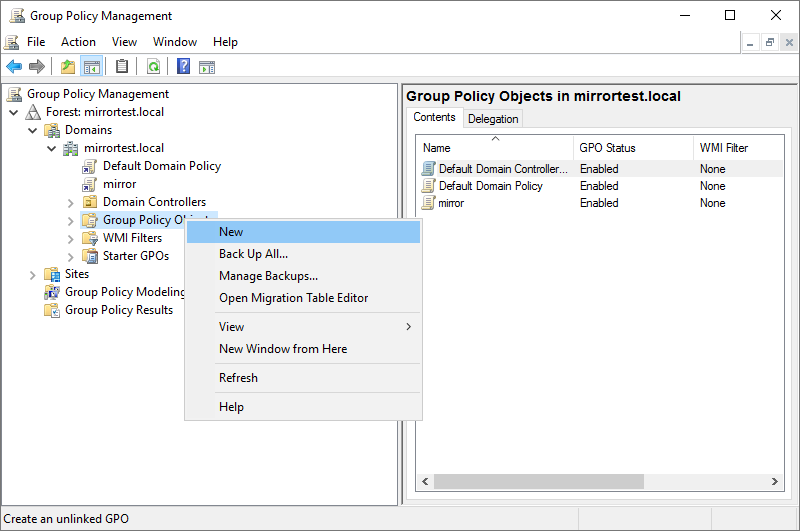Screen dimensions: 800x531
Task: Click the Group Policy Results icon
Action: (52, 310)
